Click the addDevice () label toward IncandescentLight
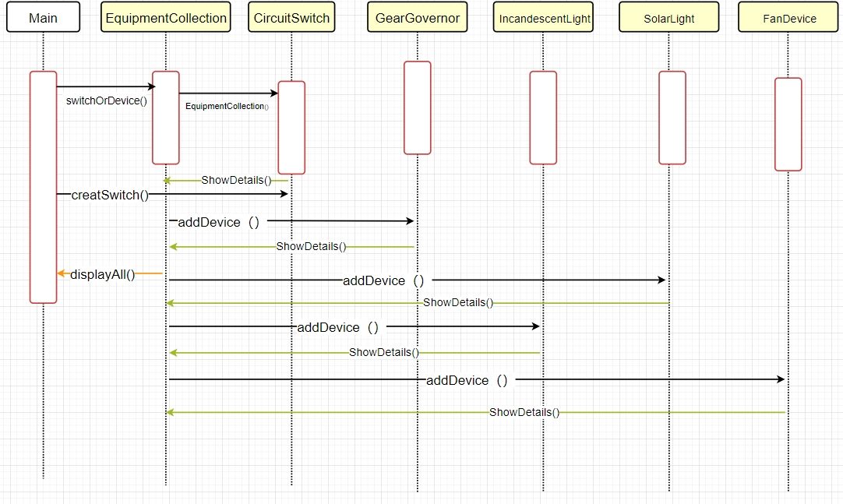This screenshot has height=504, width=843. (x=338, y=327)
